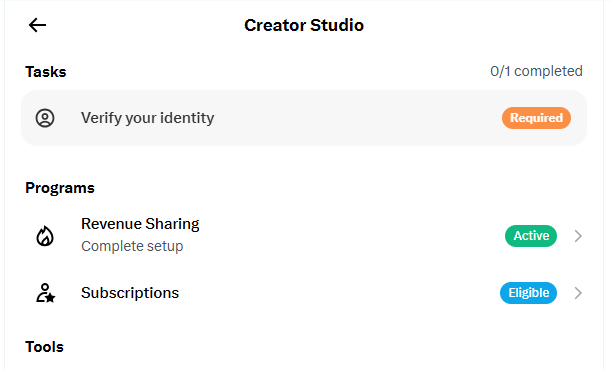Image resolution: width=611 pixels, height=370 pixels.
Task: Click the Programs section heading
Action: 60,188
